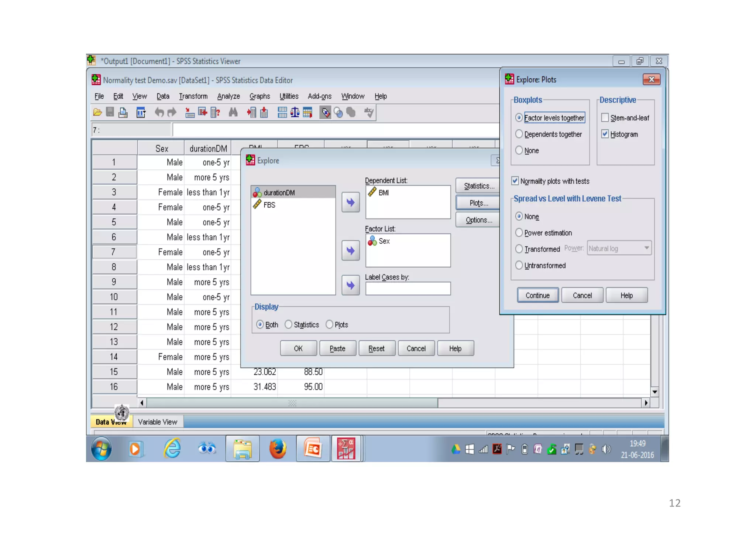Switch to the Variable View tab
This screenshot has width=756, height=535.
point(158,422)
